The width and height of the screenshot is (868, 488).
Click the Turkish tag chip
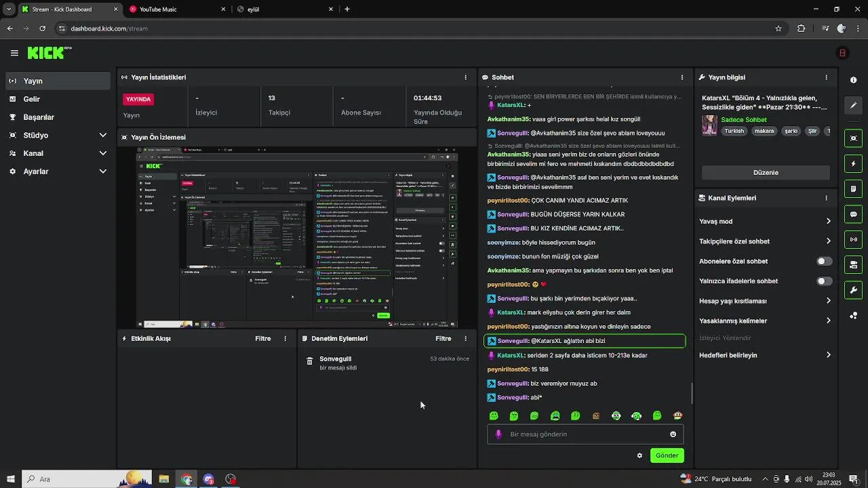pyautogui.click(x=734, y=131)
